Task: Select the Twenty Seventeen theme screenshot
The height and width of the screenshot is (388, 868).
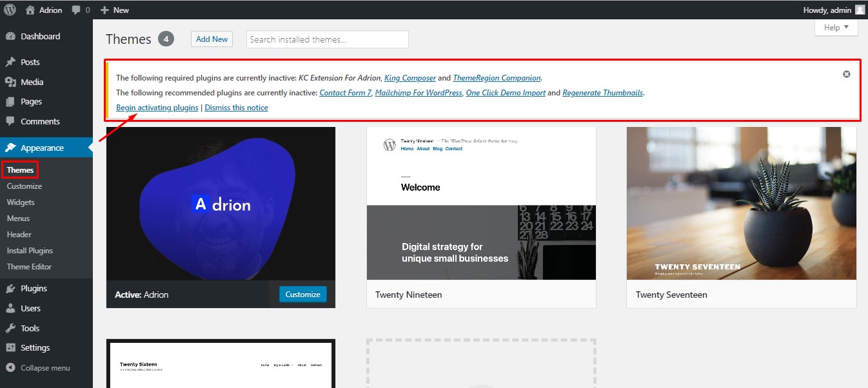Action: [x=742, y=203]
